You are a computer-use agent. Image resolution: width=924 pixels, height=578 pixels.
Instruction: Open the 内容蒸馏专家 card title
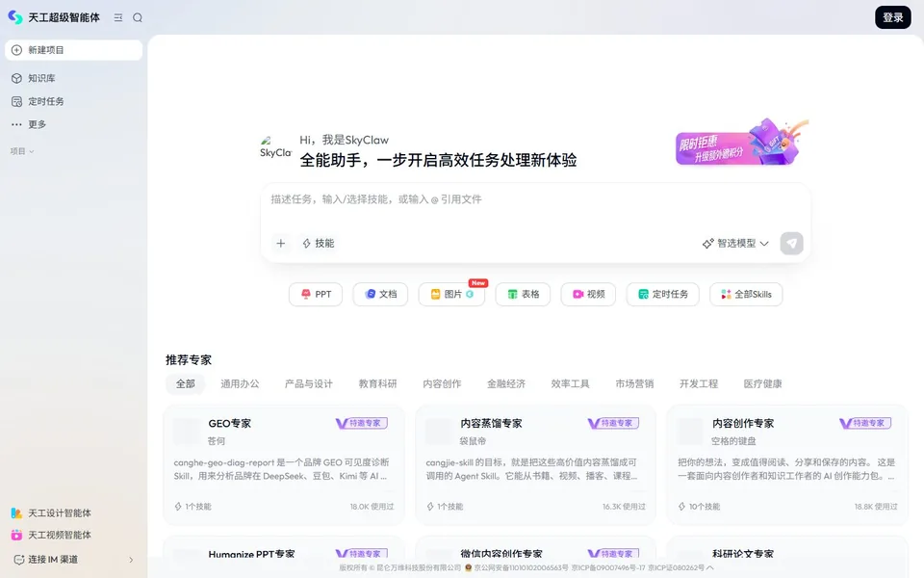point(492,424)
